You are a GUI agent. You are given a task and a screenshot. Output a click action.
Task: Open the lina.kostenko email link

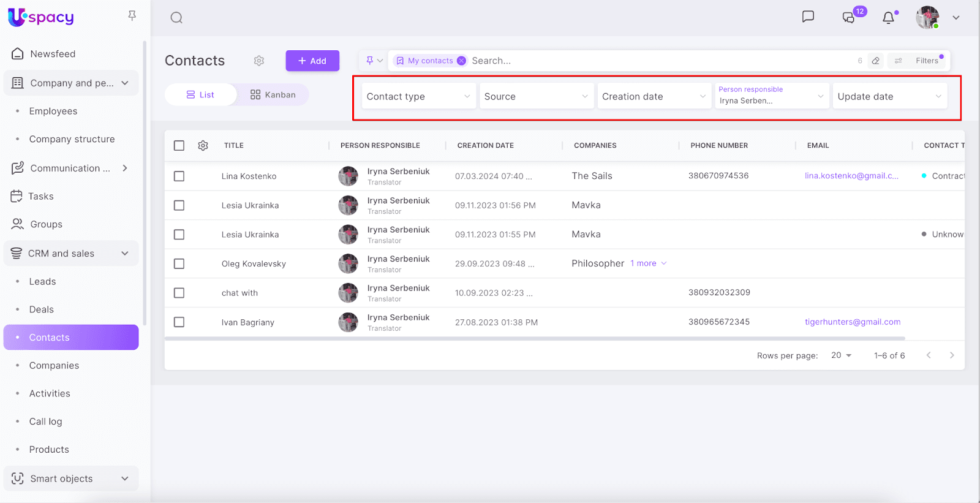[x=851, y=176]
